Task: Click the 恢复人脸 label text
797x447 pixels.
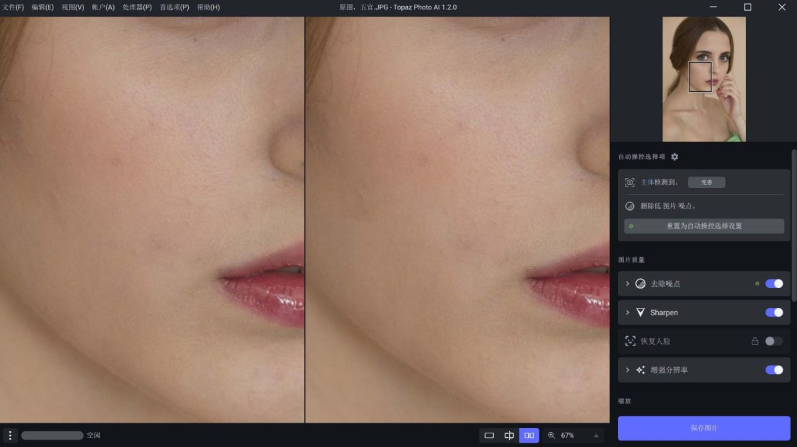Action: (x=655, y=341)
